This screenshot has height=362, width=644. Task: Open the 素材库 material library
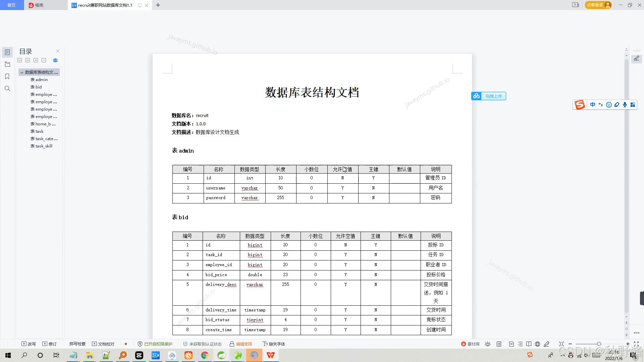(x=470, y=344)
